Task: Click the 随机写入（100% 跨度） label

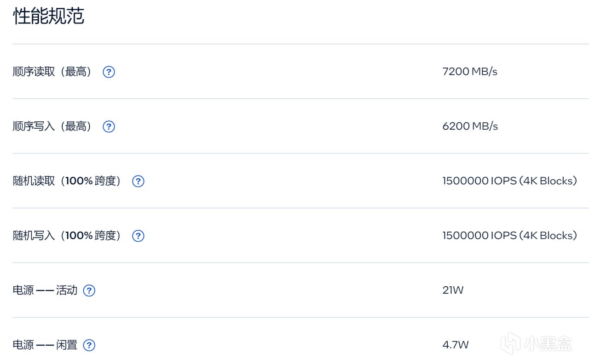Action: point(67,236)
